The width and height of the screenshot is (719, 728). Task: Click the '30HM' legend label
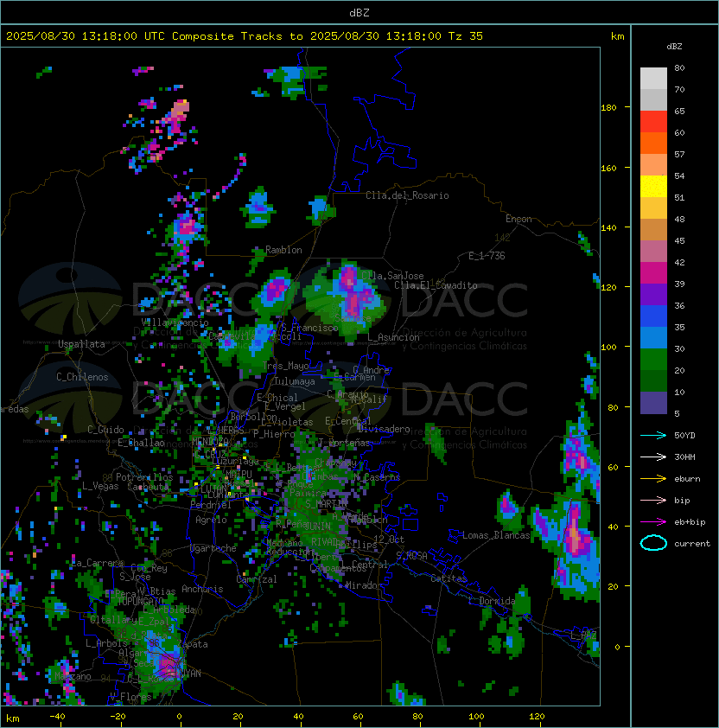(x=684, y=457)
